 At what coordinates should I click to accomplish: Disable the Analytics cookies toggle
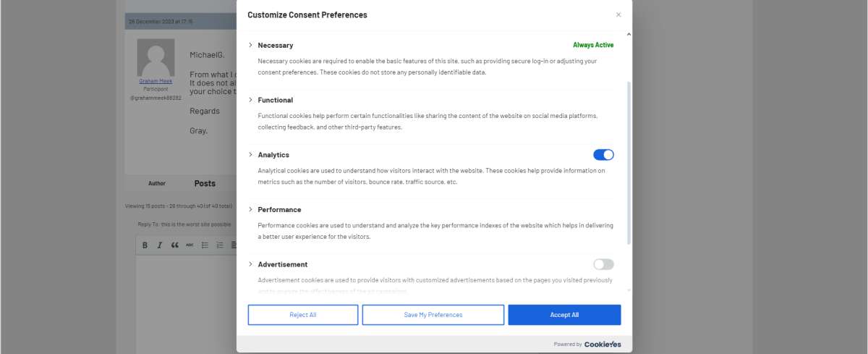click(x=603, y=154)
